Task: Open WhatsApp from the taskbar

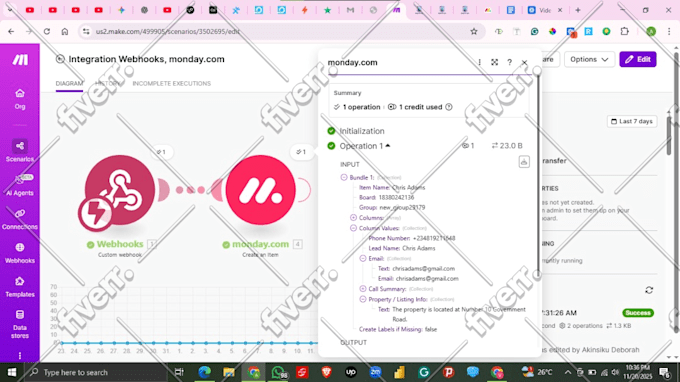Action: (279, 372)
